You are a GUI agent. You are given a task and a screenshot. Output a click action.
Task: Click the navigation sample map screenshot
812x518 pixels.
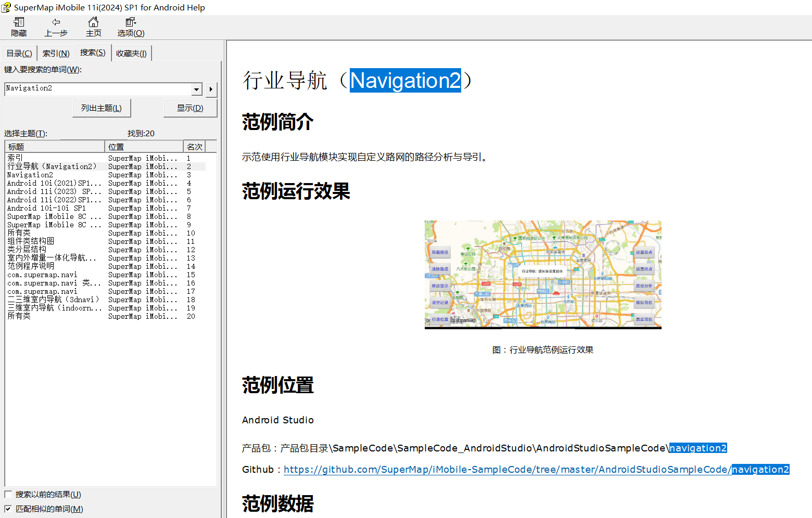point(543,275)
